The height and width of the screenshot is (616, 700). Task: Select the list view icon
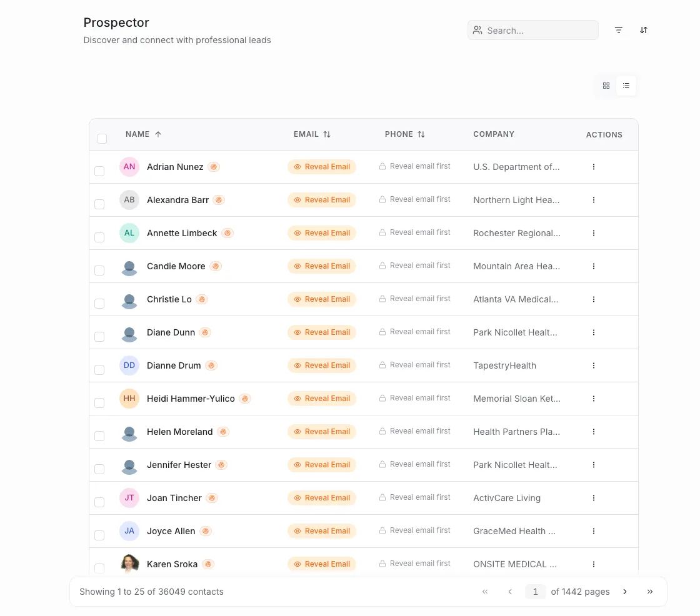pyautogui.click(x=626, y=86)
